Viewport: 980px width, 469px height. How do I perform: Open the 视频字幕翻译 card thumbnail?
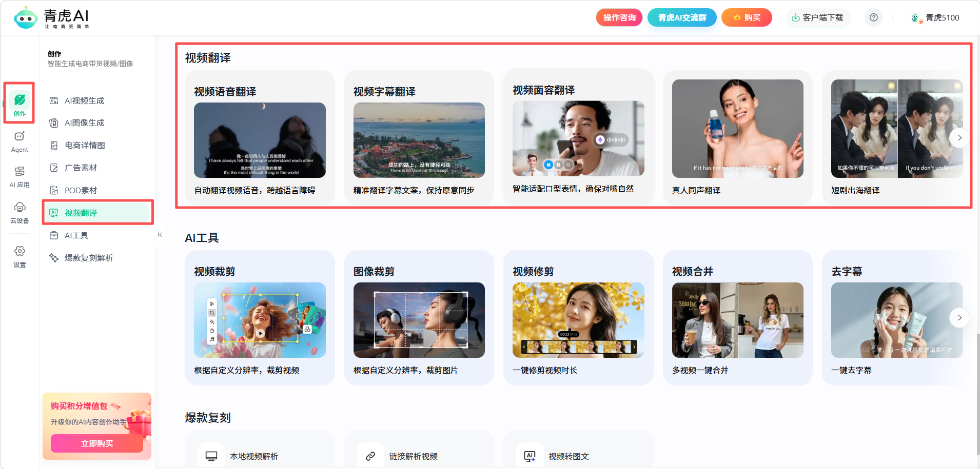419,140
